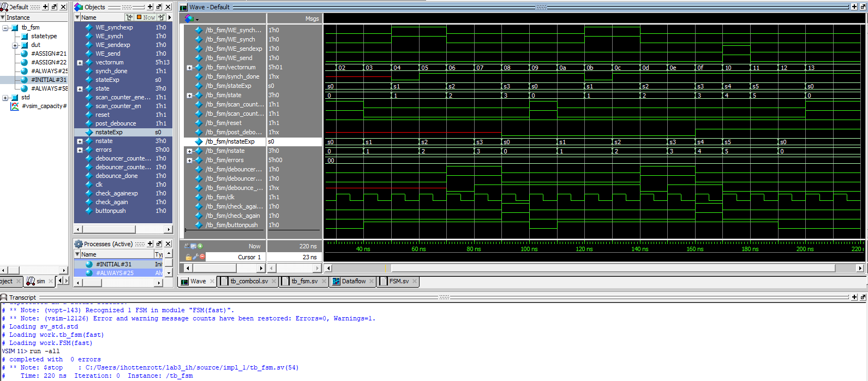Click the Transcript pane undock icon
This screenshot has width=868, height=381.
[x=863, y=297]
